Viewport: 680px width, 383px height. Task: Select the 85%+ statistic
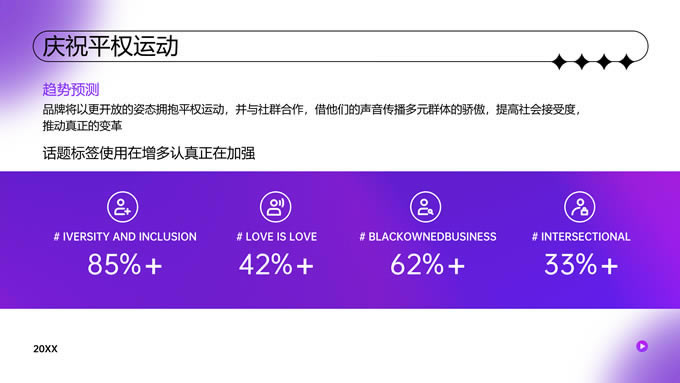125,265
